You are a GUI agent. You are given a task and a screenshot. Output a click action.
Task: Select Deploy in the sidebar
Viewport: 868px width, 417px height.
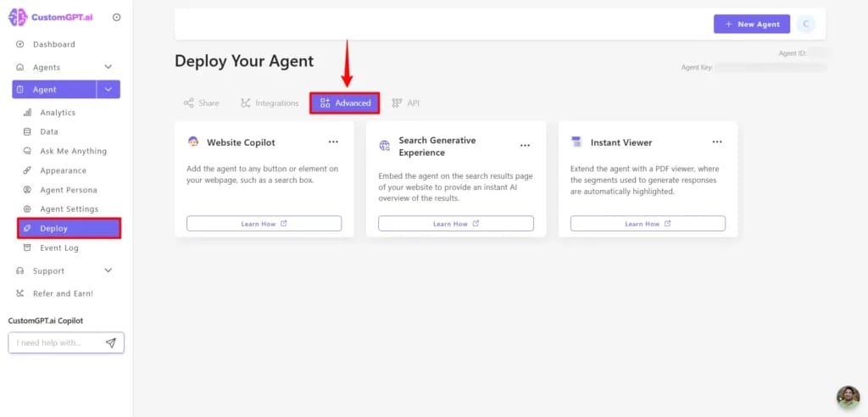click(x=70, y=228)
